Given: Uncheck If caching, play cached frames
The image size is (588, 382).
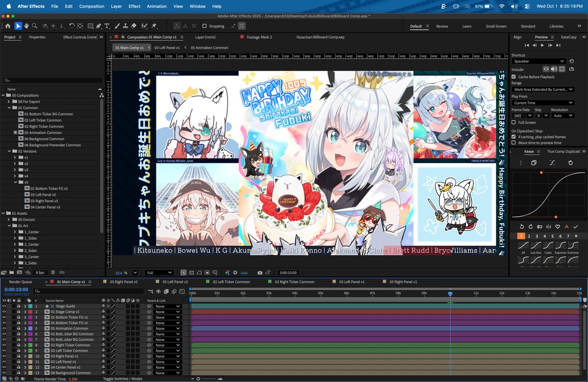Looking at the screenshot, I should pos(514,137).
